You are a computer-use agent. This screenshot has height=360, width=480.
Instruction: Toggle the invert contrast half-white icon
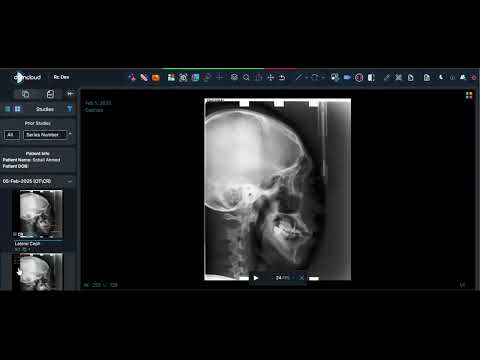(x=371, y=78)
